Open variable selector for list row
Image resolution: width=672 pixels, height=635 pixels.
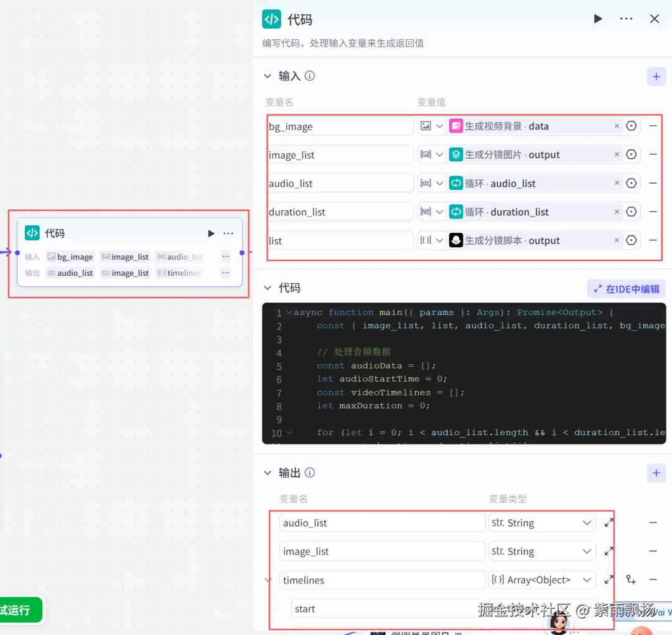pos(632,240)
